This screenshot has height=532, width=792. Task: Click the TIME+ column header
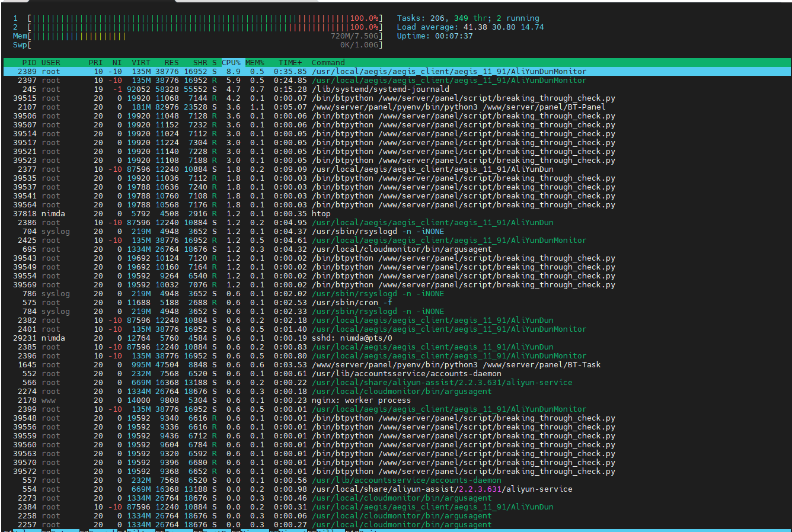(290, 62)
